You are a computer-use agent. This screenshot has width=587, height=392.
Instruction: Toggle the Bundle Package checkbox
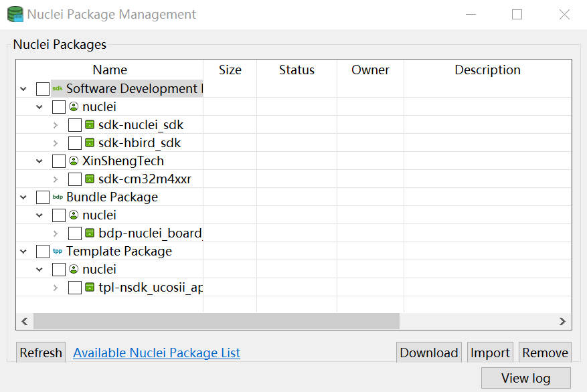(x=43, y=197)
